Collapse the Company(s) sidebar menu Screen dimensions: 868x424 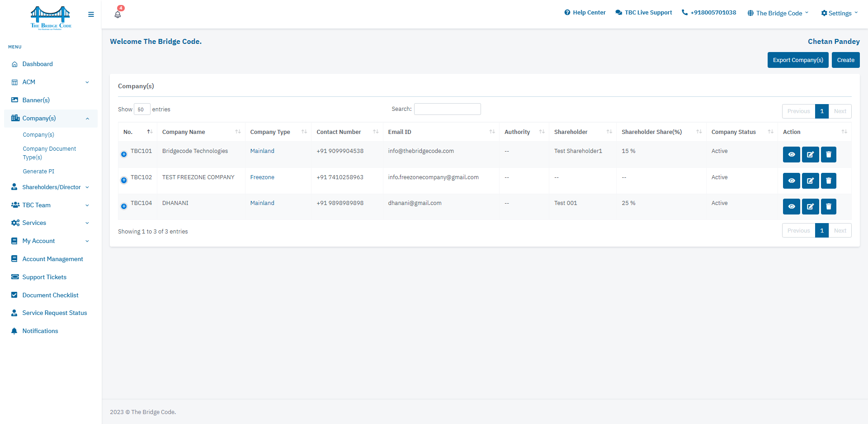[x=51, y=119]
